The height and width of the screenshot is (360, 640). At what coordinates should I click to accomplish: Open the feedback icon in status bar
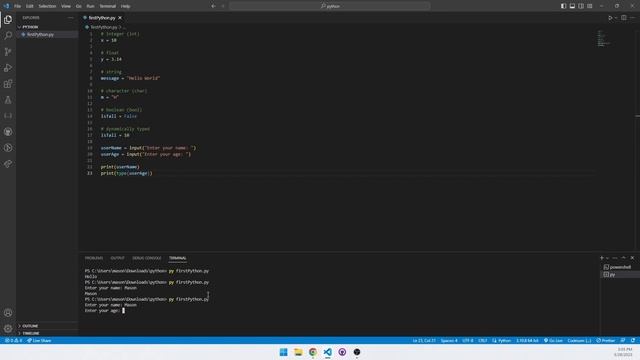[x=623, y=340]
